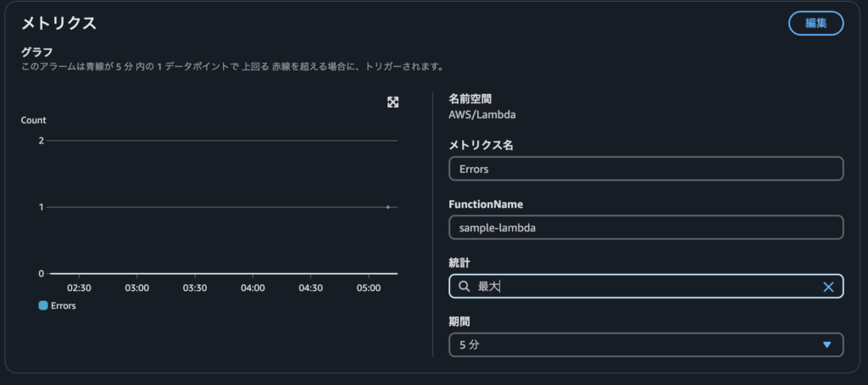Click the Errors legend color swatch
This screenshot has width=868, height=385.
click(43, 305)
